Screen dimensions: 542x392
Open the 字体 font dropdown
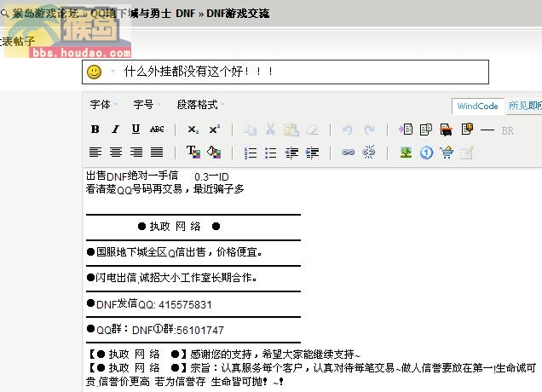pyautogui.click(x=103, y=105)
